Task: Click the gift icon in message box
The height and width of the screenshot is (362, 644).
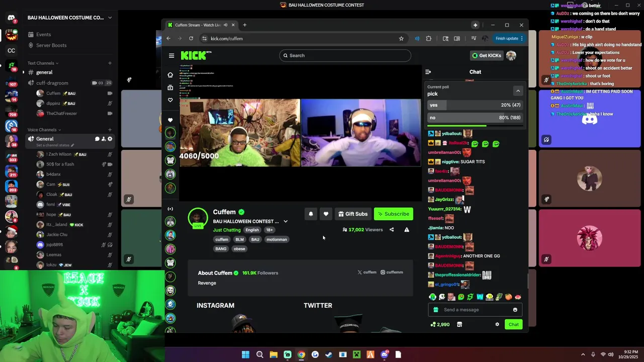Action: [436, 310]
